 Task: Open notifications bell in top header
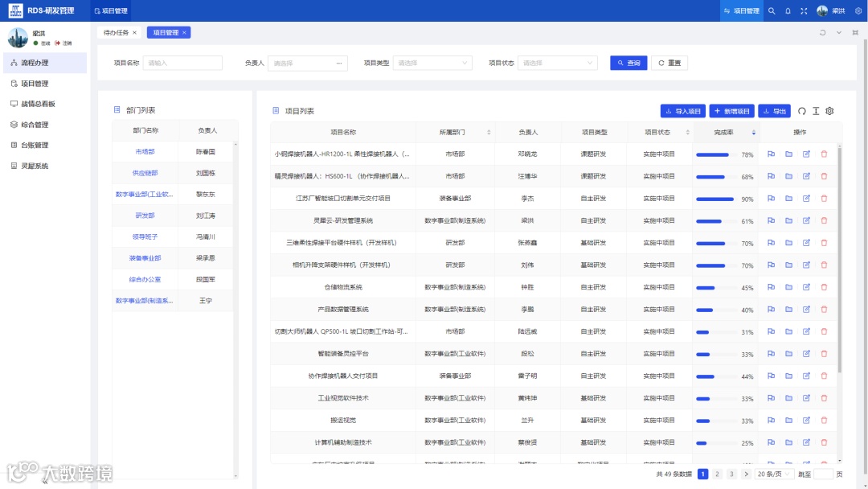tap(788, 10)
